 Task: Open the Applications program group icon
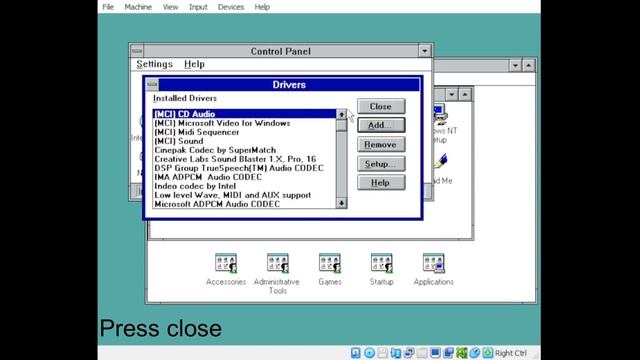coord(433,263)
